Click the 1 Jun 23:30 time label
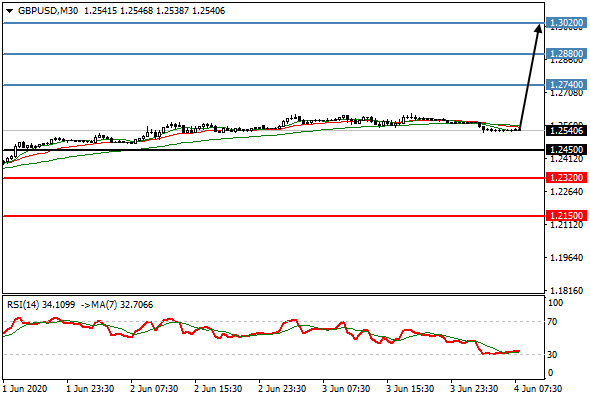Viewport: 590px width, 400px height. (x=90, y=389)
